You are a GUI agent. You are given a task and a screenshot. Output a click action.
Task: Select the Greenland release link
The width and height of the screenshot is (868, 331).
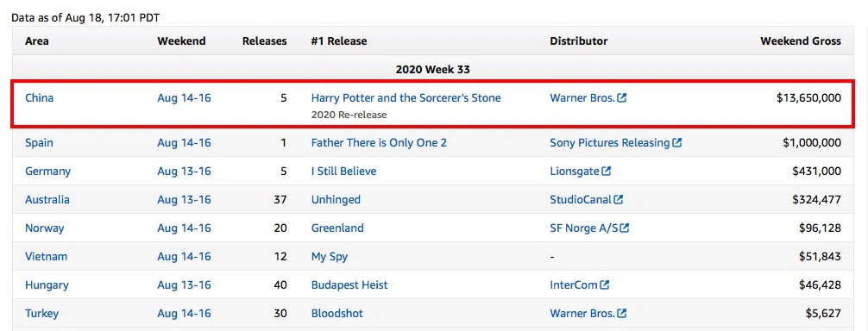[x=337, y=228]
